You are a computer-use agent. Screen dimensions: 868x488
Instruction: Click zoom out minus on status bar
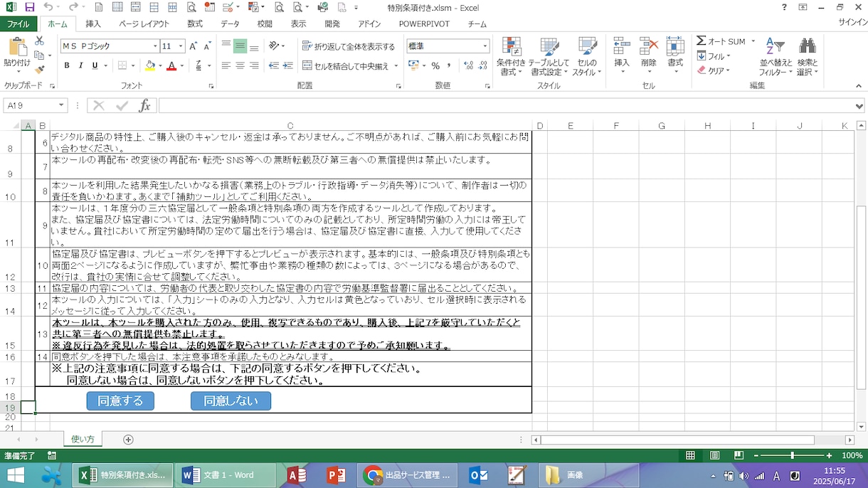tap(756, 455)
